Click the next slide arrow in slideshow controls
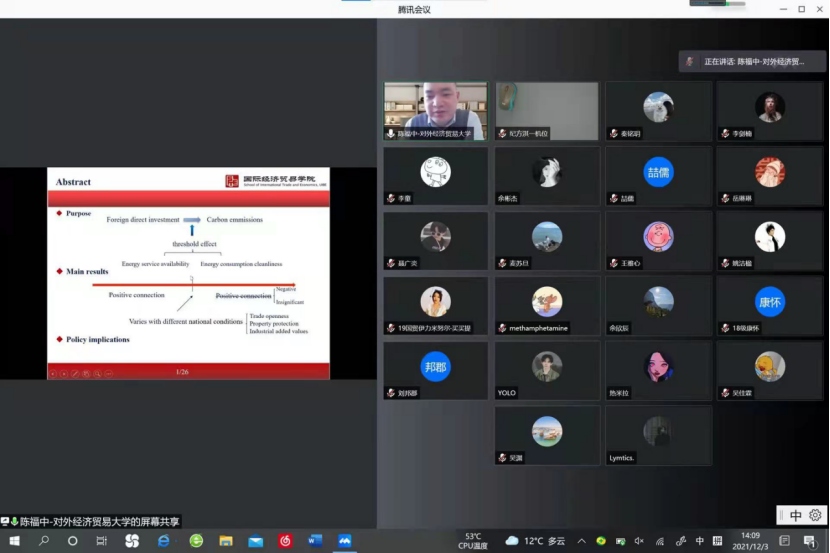The width and height of the screenshot is (830, 553). (x=64, y=373)
